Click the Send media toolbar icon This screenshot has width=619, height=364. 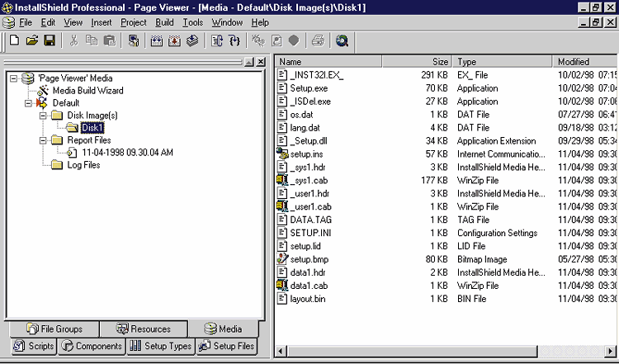coord(192,40)
